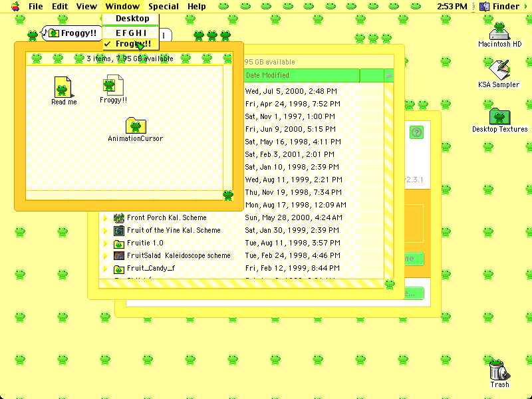Click the Fruit of the Vine Kal. Scheme name

click(174, 230)
